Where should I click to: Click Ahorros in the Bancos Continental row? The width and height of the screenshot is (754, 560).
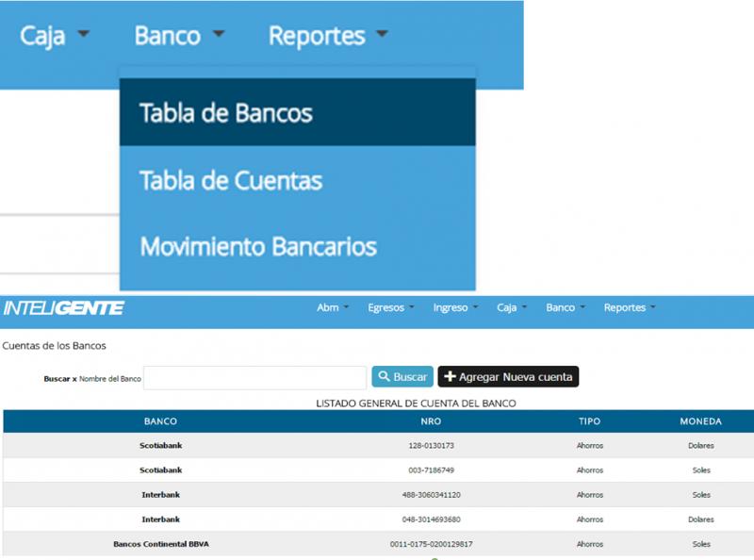tap(590, 544)
